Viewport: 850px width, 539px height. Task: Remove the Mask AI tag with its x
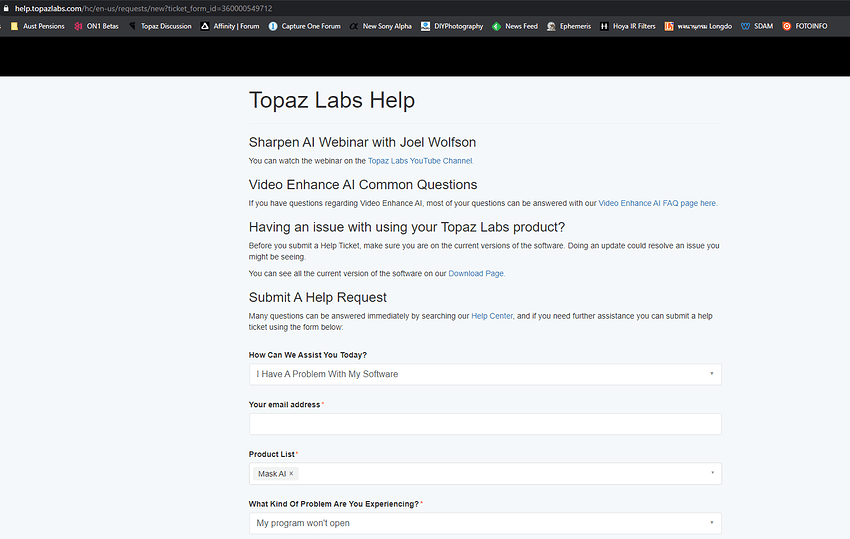coord(291,473)
